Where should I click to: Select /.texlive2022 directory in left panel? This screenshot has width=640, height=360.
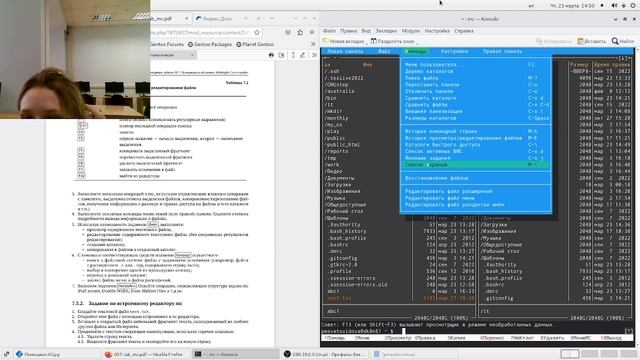(x=344, y=78)
